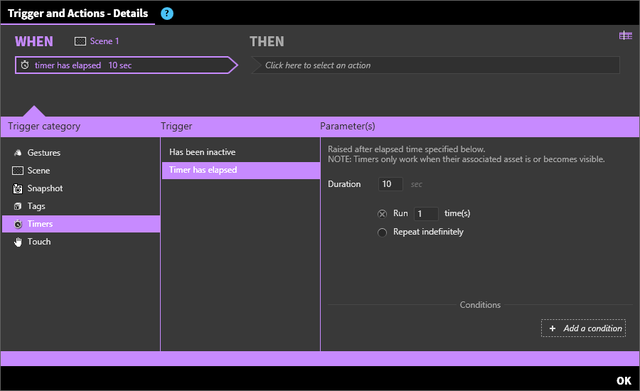Choose the Timer has elapsed trigger
The width and height of the screenshot is (640, 391).
click(x=241, y=170)
